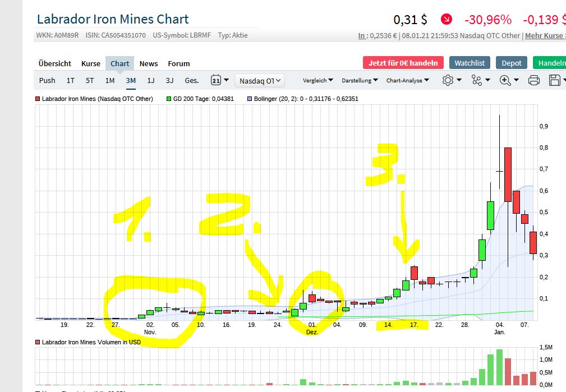
Task: Toggle the GD 200 Tage indicator legend
Action: tap(169, 99)
